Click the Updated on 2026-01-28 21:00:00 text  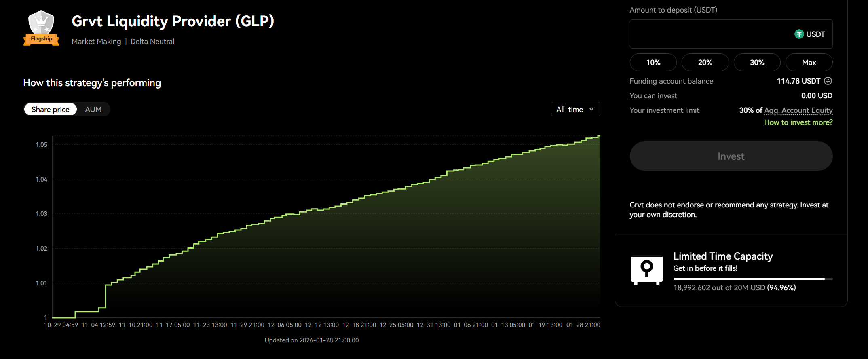(x=312, y=340)
